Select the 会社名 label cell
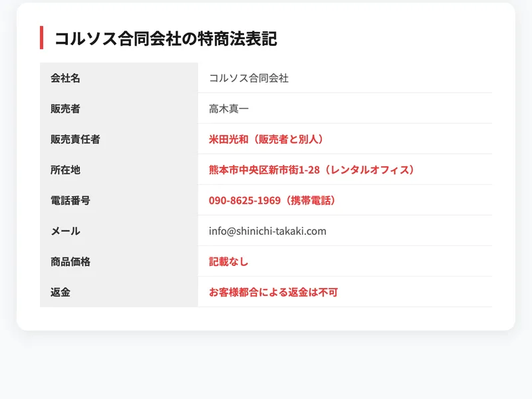The width and height of the screenshot is (532, 399). (x=119, y=78)
